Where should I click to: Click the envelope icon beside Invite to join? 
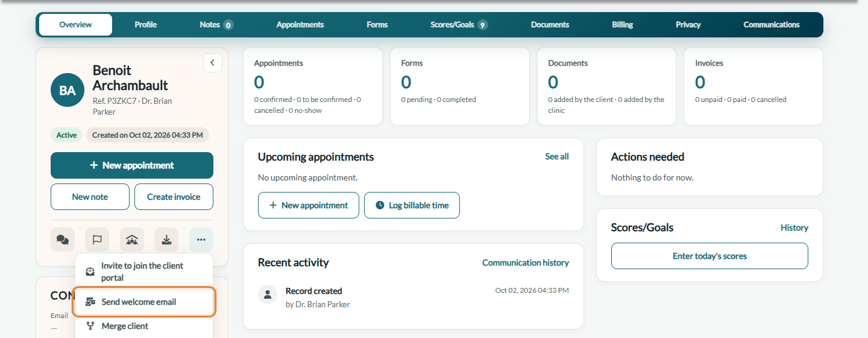90,272
